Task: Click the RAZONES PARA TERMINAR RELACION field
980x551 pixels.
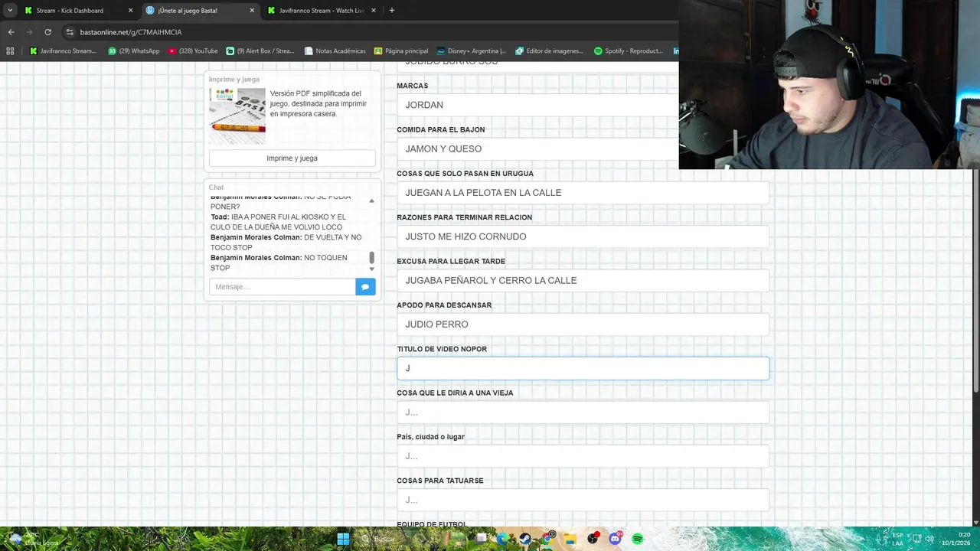Action: (x=583, y=236)
